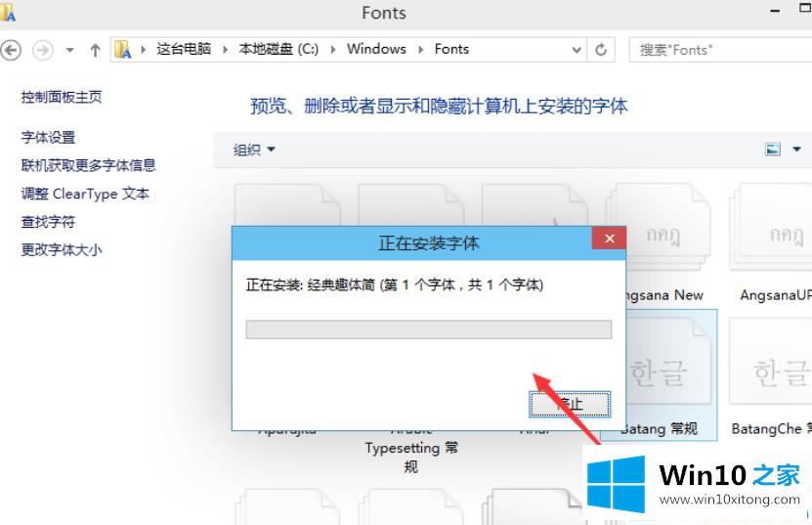Minimize the Fonts window
Viewport: 812px width, 525px height.
click(775, 11)
